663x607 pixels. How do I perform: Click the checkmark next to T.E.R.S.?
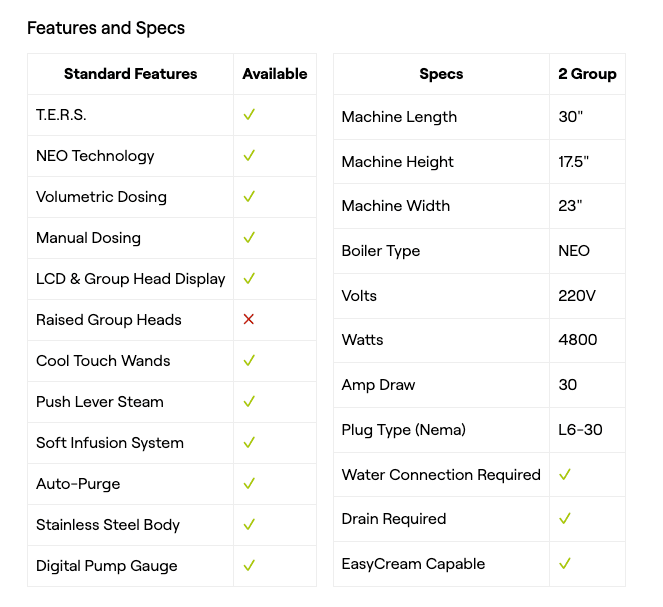[x=249, y=115]
